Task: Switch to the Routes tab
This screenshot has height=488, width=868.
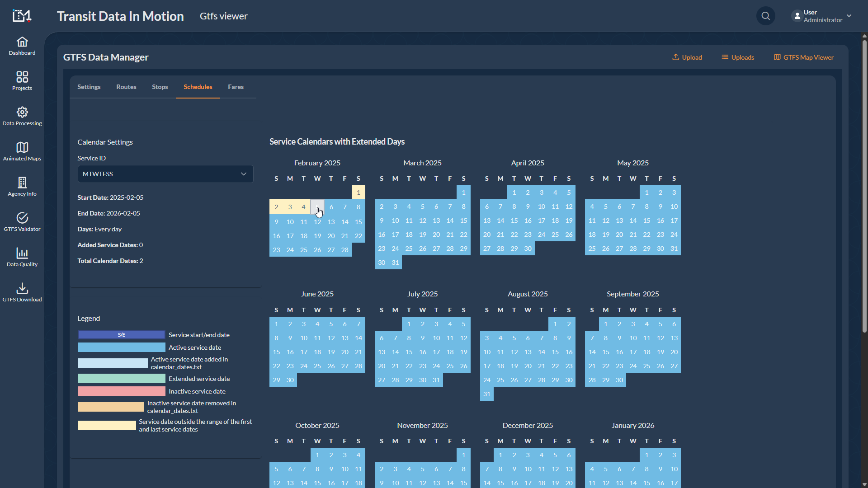Action: (x=126, y=87)
